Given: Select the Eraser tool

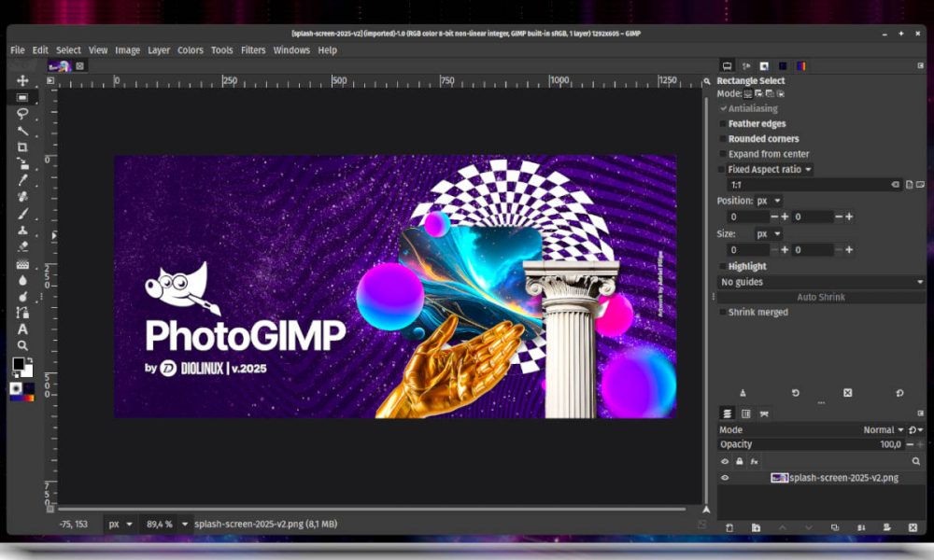Looking at the screenshot, I should (22, 246).
